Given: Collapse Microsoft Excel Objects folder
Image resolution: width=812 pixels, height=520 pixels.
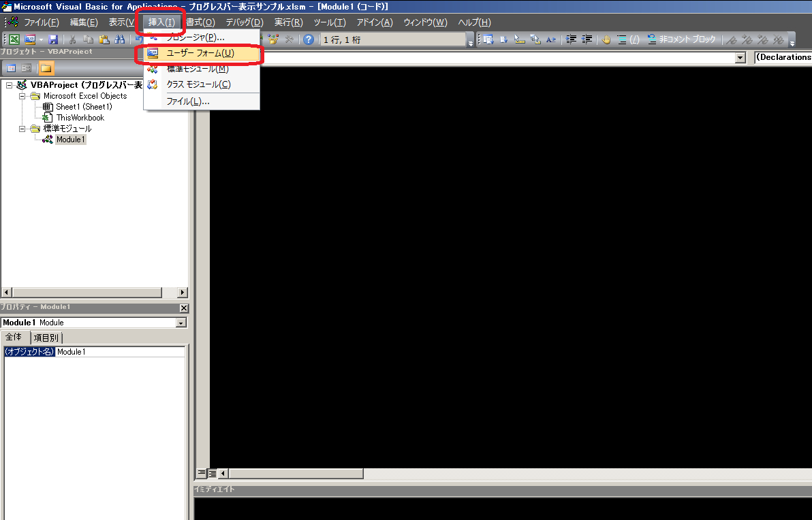Looking at the screenshot, I should point(22,96).
